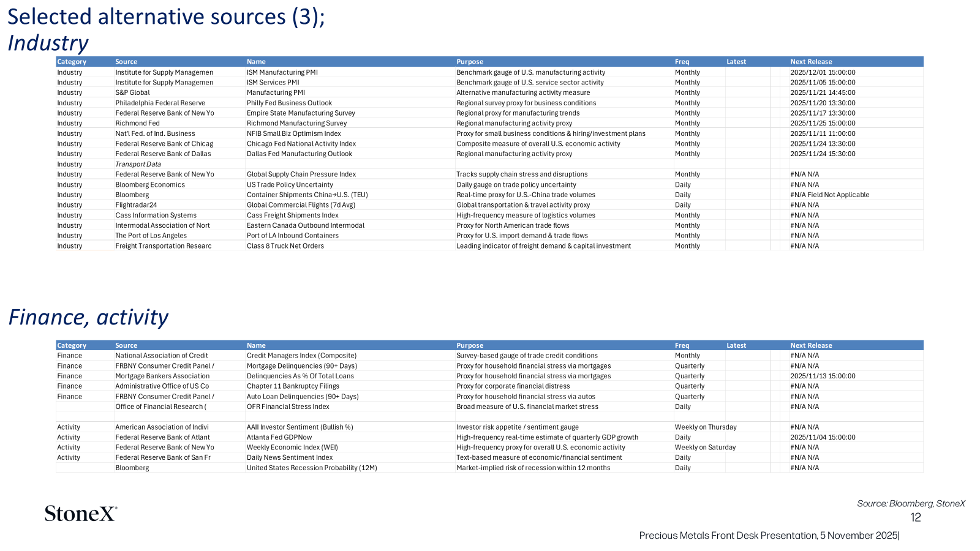Screen dimensions: 980x551
Task: Click the 'Precious Metals Front Desk Presentation' footer
Action: point(769,536)
